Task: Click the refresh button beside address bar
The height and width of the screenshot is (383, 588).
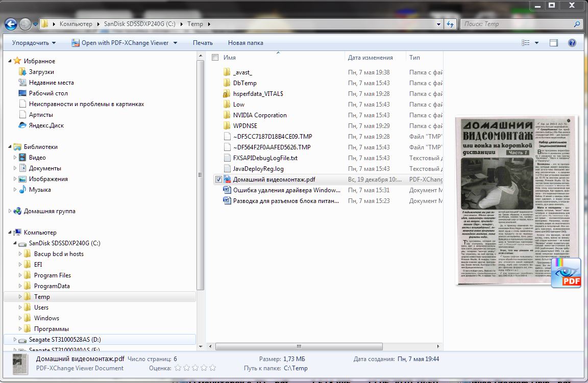Action: (x=450, y=24)
